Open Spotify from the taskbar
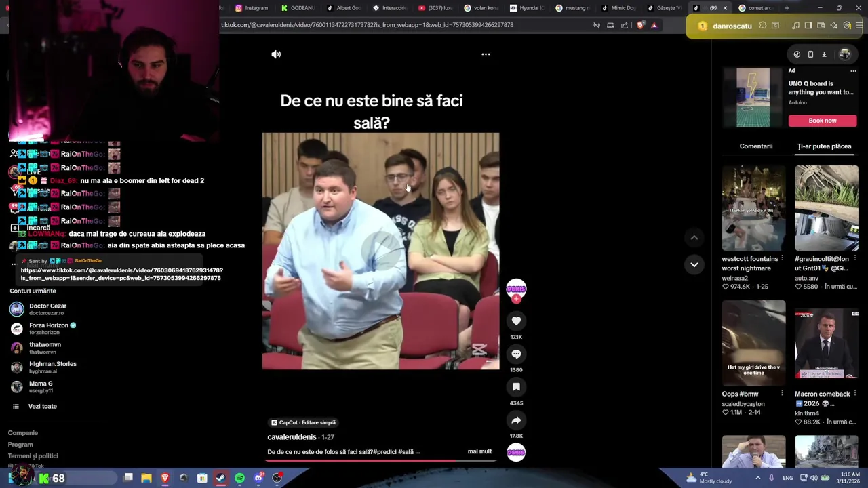This screenshot has width=868, height=488. pos(239,478)
